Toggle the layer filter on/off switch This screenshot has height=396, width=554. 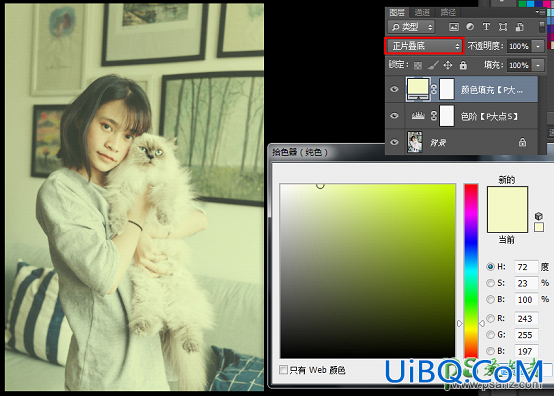pyautogui.click(x=542, y=27)
